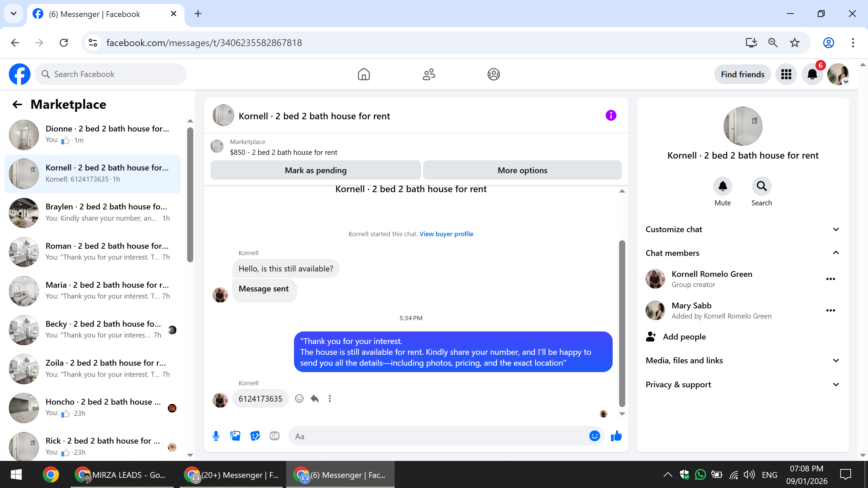This screenshot has width=868, height=488.
Task: Expand Privacy & support section
Action: click(836, 385)
